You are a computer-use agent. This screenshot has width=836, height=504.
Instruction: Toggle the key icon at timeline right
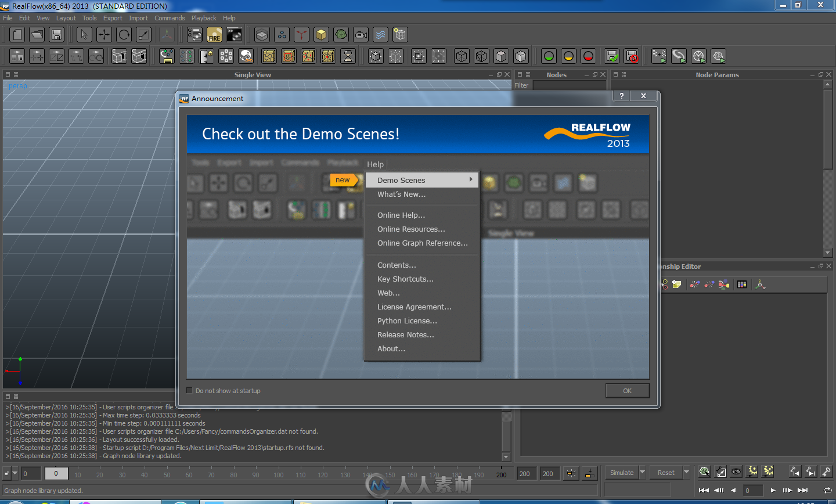pos(826,472)
